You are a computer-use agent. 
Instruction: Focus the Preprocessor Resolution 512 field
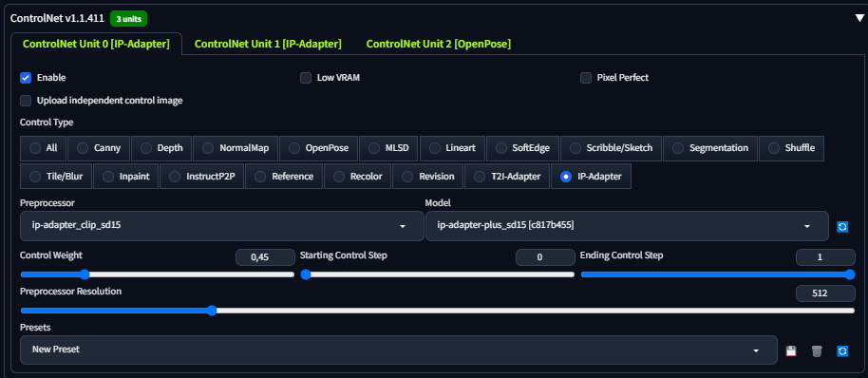[825, 293]
